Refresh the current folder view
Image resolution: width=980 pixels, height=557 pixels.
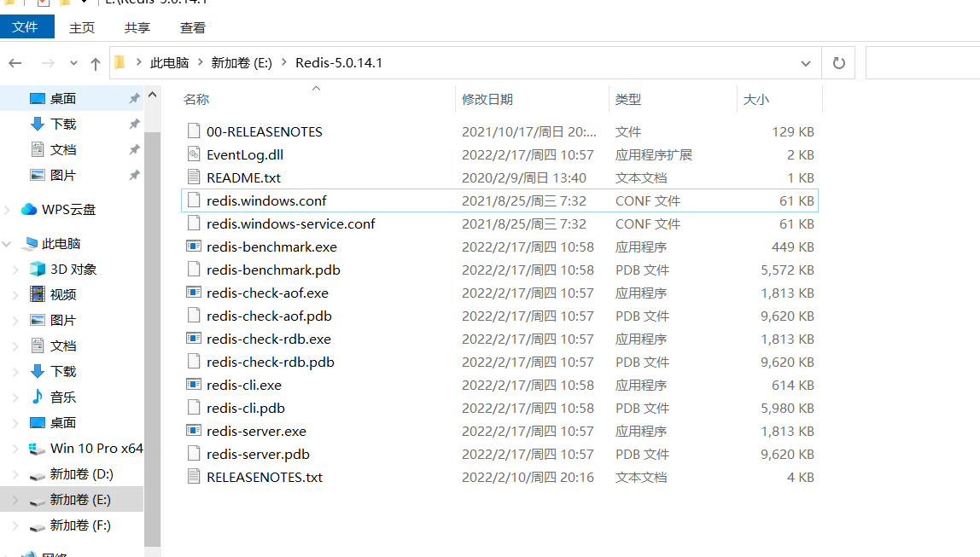(x=839, y=63)
